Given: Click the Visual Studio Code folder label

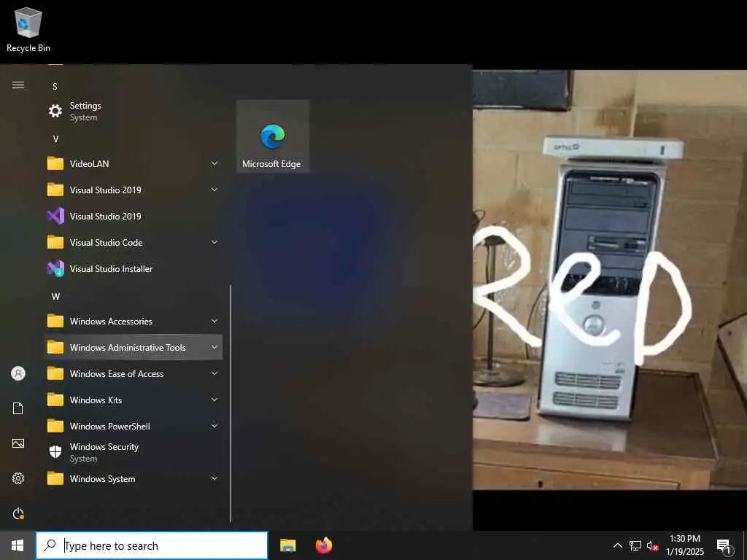Looking at the screenshot, I should click(107, 242).
